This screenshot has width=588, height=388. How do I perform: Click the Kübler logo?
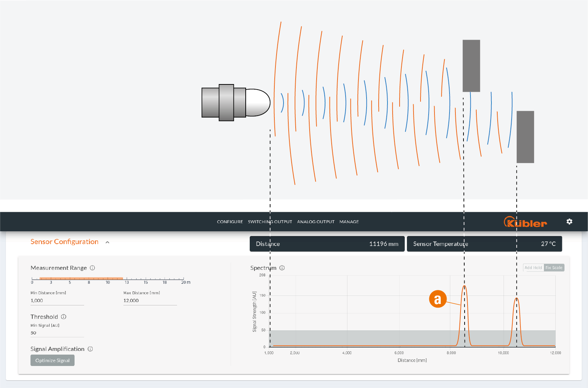point(525,222)
